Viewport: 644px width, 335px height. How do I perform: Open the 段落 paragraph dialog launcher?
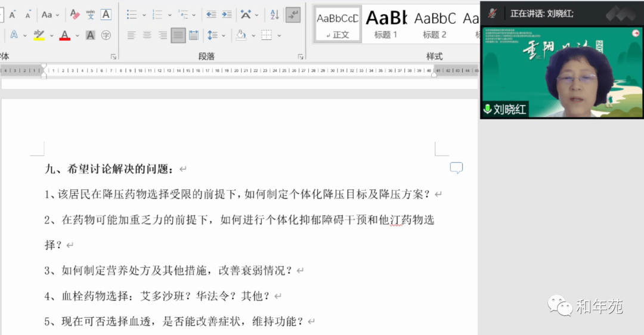301,57
